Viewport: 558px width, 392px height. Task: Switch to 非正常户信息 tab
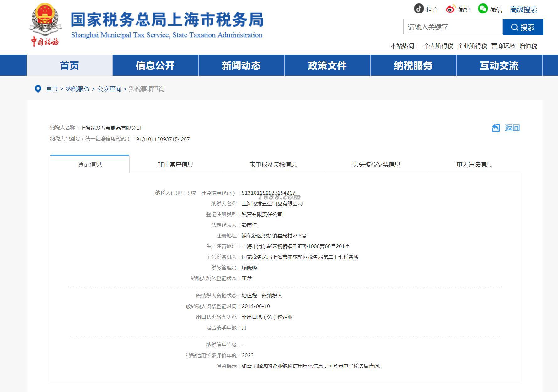click(x=175, y=164)
